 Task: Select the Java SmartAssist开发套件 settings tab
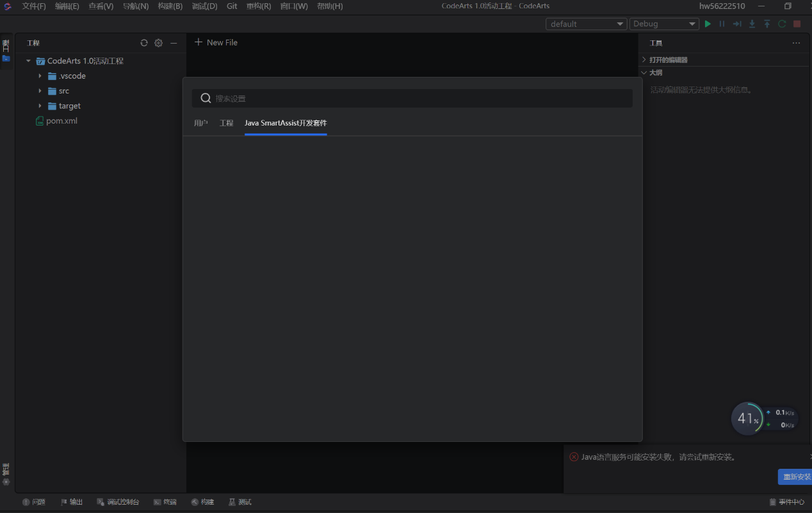[x=286, y=123]
